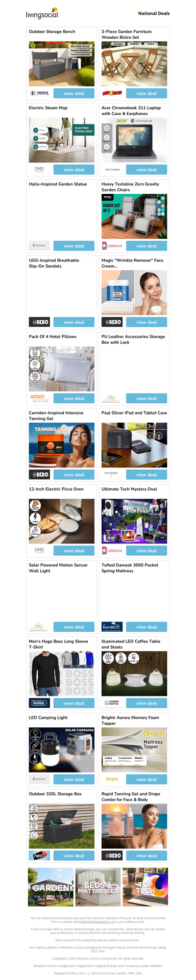Open the Beds & Mattresses category banner
The image size is (196, 980).
pyautogui.click(x=98, y=887)
